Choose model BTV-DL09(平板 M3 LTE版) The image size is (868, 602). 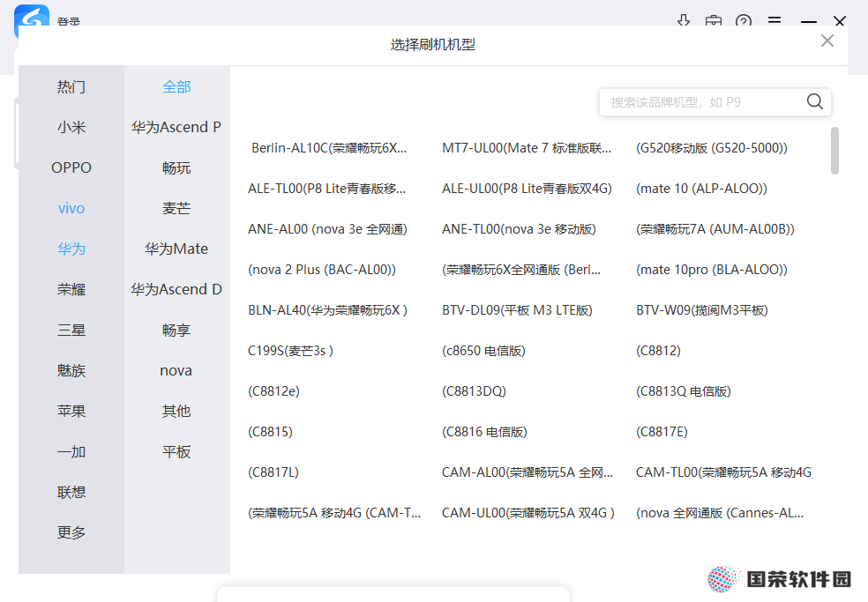click(517, 310)
